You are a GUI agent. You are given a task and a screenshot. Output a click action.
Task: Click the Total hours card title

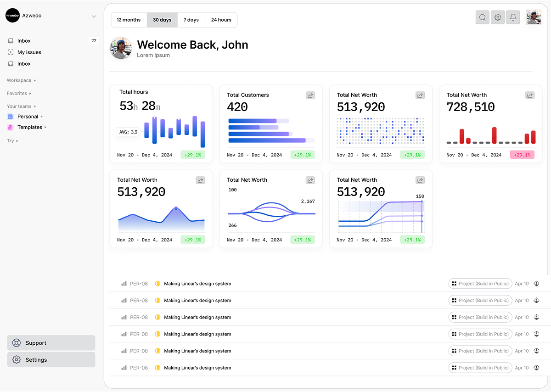tap(134, 92)
